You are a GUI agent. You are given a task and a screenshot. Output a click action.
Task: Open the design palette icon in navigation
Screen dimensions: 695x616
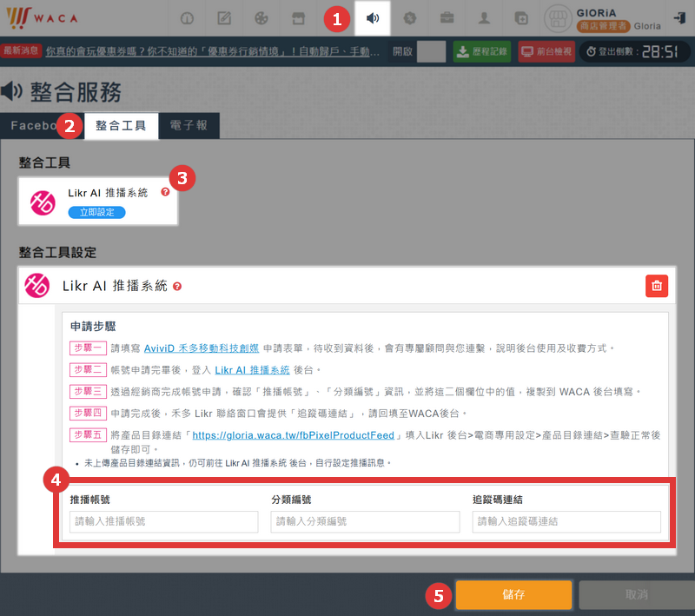(x=261, y=18)
